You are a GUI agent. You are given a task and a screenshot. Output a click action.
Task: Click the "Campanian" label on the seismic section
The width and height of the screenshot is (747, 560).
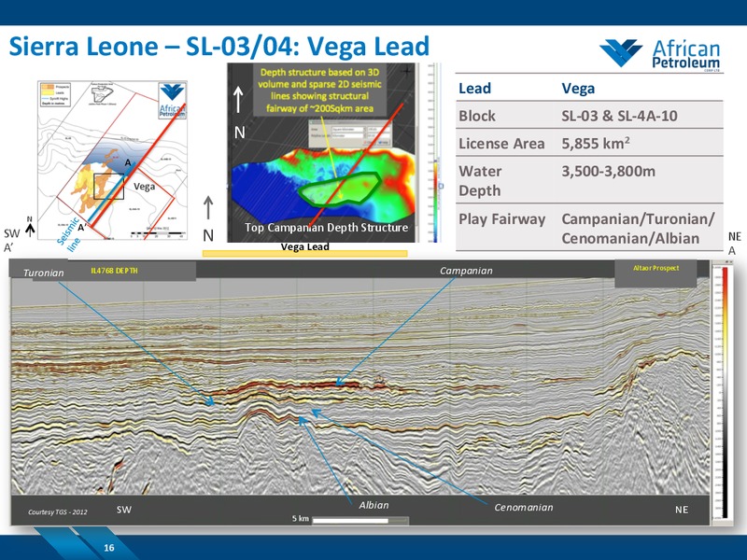(x=466, y=271)
